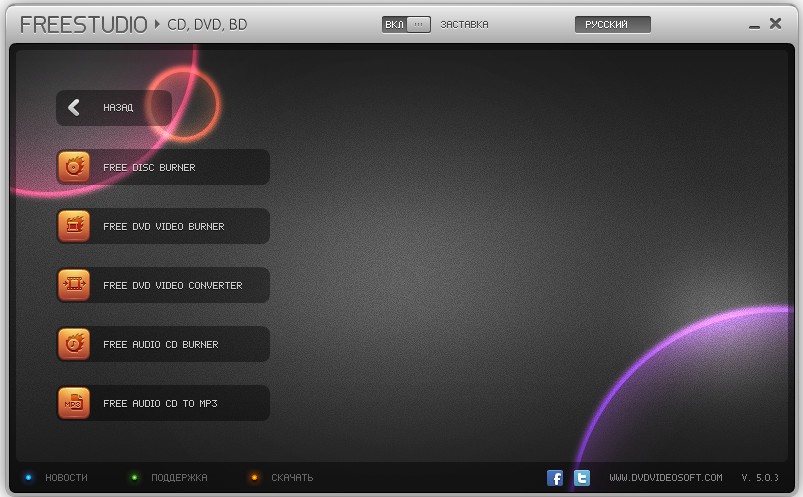803x497 pixels.
Task: Go back with the Назад button
Action: [114, 108]
